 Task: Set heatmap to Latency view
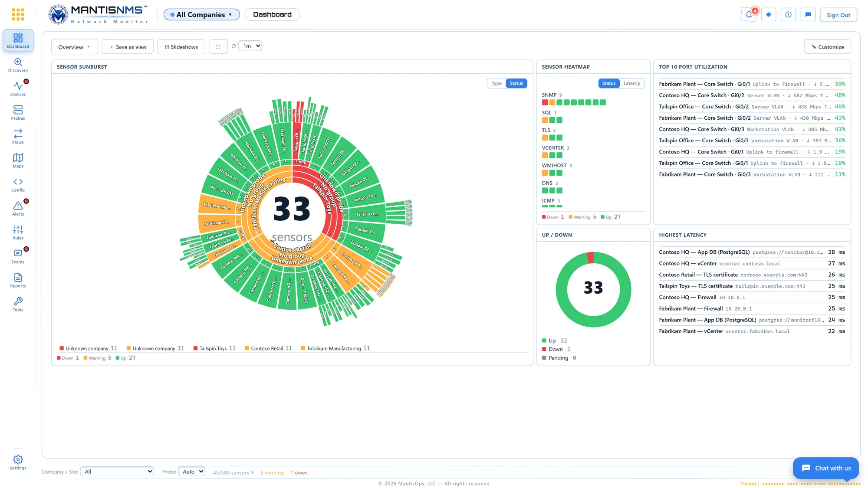click(631, 83)
